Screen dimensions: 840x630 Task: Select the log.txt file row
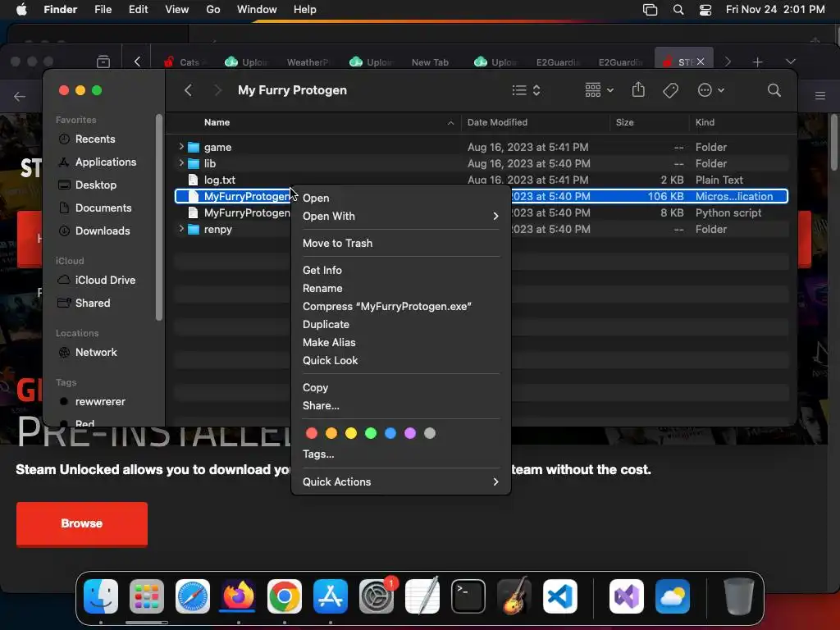click(x=481, y=180)
